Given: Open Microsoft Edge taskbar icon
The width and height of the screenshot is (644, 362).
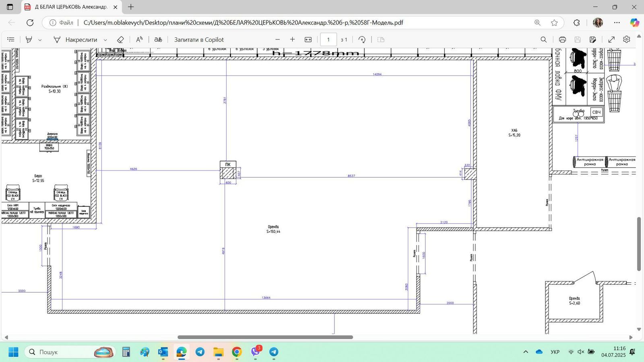Looking at the screenshot, I should [x=182, y=352].
